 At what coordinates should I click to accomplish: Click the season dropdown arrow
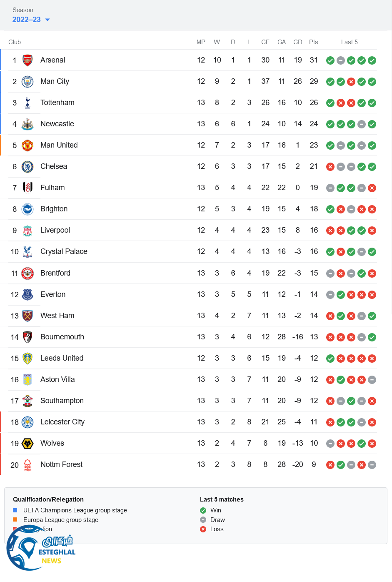pos(47,20)
